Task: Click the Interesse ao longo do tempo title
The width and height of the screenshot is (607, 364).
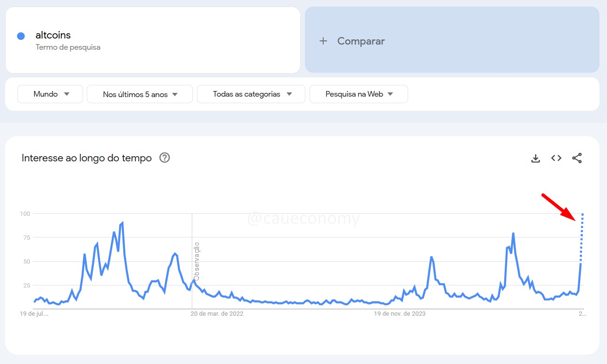Action: tap(87, 158)
